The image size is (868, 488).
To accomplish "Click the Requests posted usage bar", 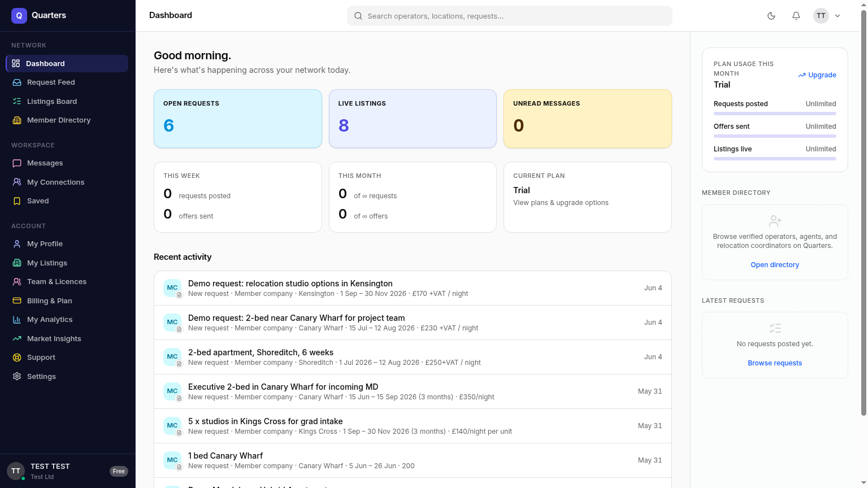I will point(775,114).
